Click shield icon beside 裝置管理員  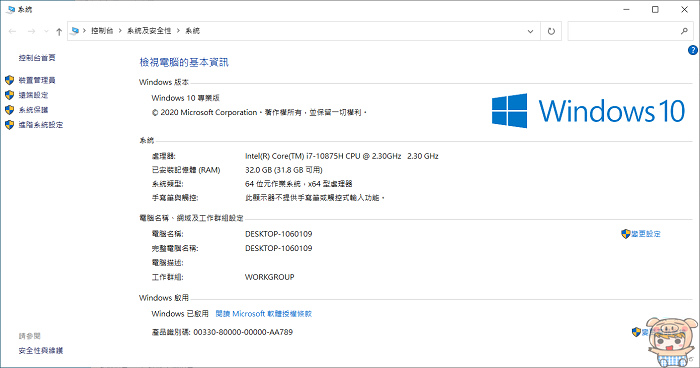pos(9,80)
